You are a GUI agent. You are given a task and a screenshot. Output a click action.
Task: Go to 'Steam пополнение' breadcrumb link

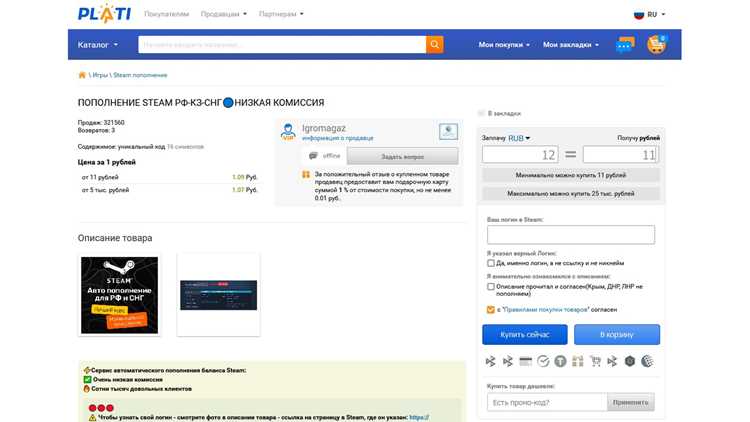pyautogui.click(x=140, y=75)
